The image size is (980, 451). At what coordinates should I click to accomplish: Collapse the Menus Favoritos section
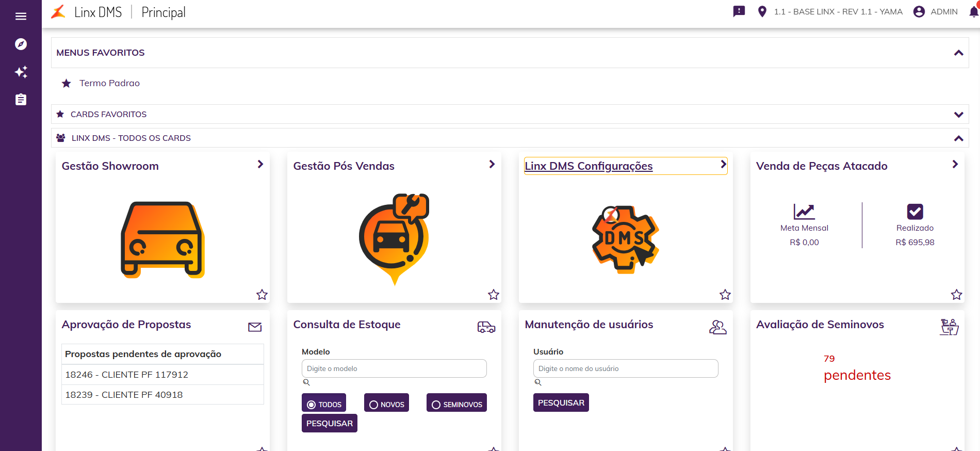pos(959,53)
